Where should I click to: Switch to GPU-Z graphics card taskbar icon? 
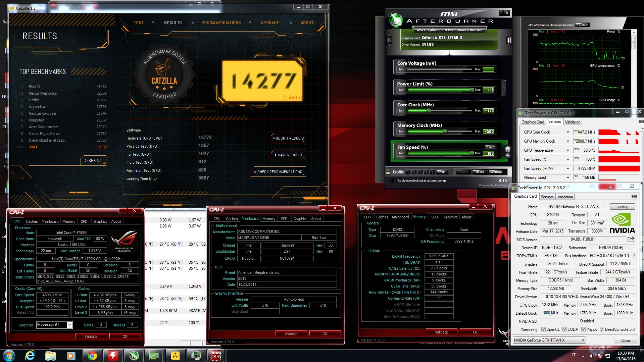pyautogui.click(x=154, y=355)
